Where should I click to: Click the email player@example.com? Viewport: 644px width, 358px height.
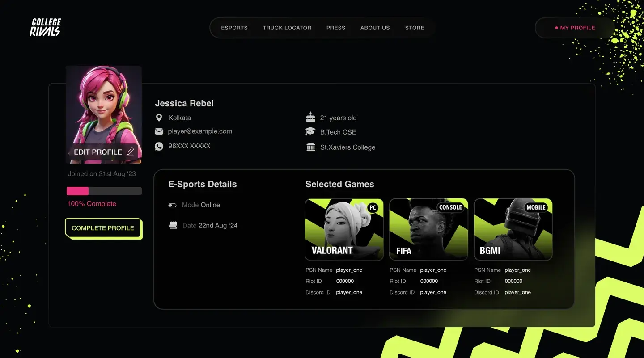point(200,131)
